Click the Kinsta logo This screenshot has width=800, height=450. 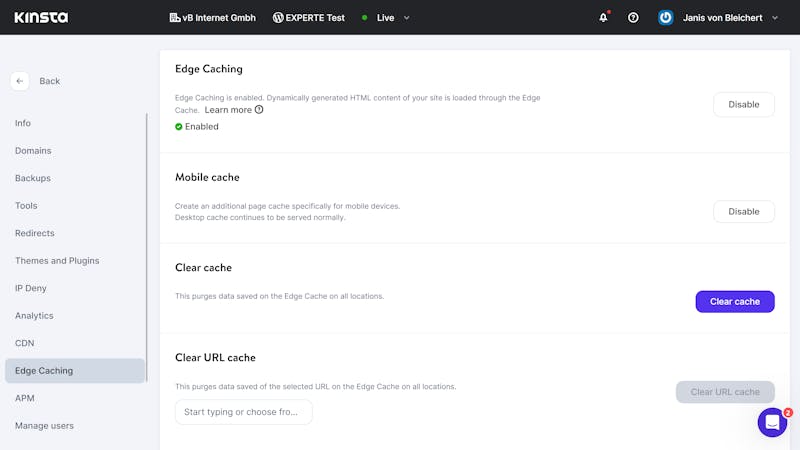click(x=41, y=18)
